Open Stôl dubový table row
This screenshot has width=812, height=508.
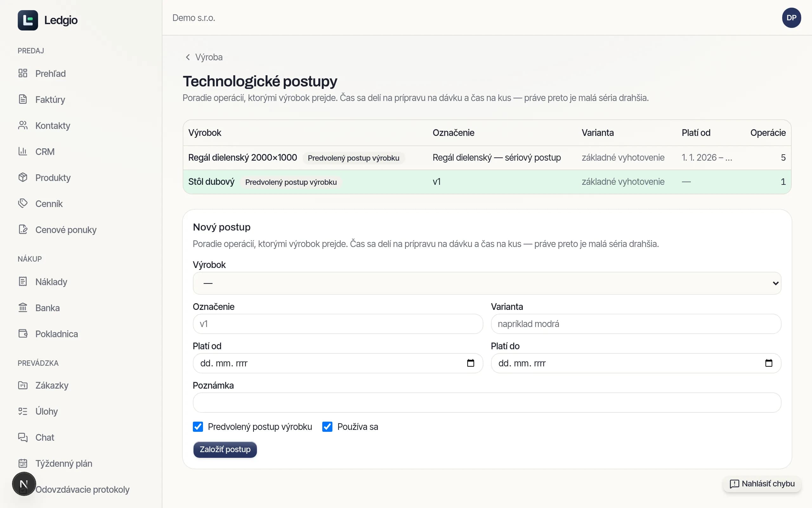pyautogui.click(x=487, y=182)
